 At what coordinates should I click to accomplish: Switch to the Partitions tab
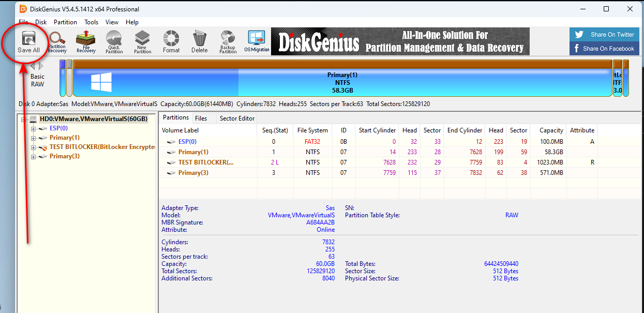click(176, 118)
